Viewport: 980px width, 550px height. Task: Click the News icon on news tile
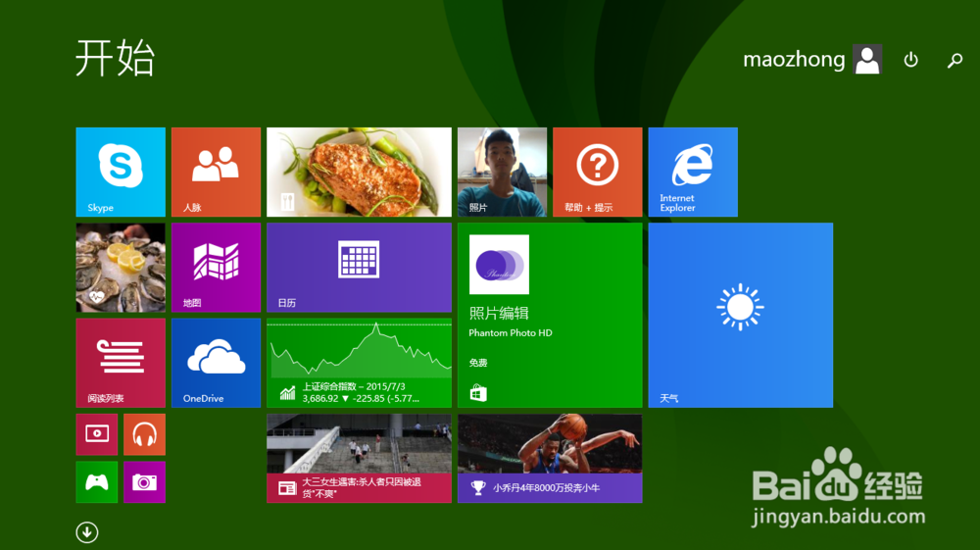click(287, 488)
